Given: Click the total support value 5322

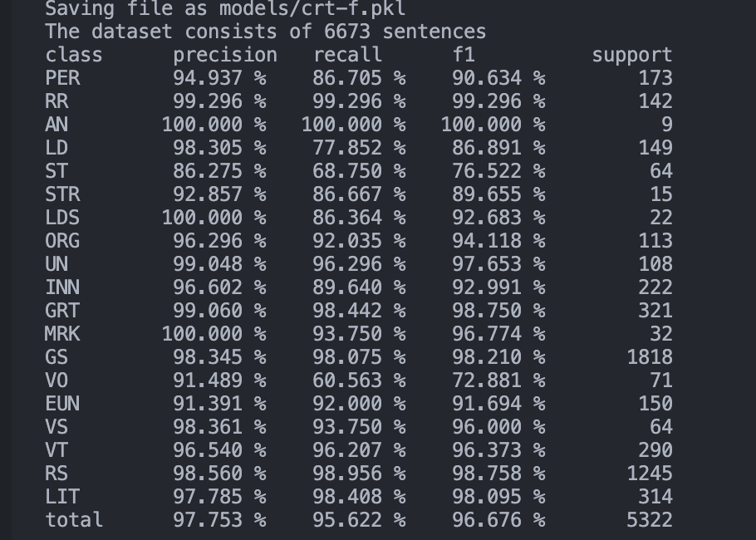Looking at the screenshot, I should point(650,520).
